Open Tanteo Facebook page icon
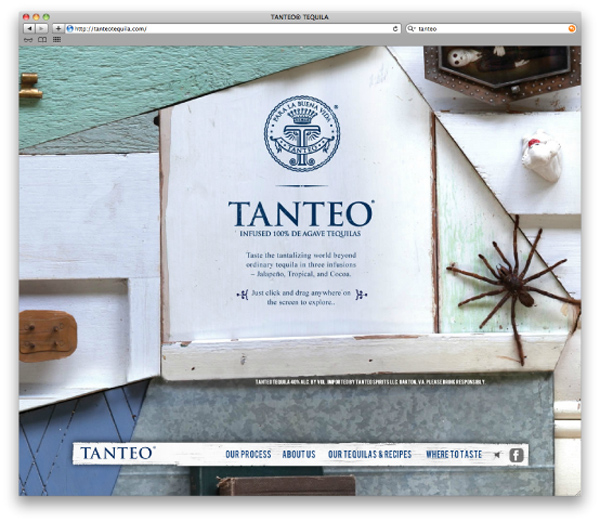 516,455
